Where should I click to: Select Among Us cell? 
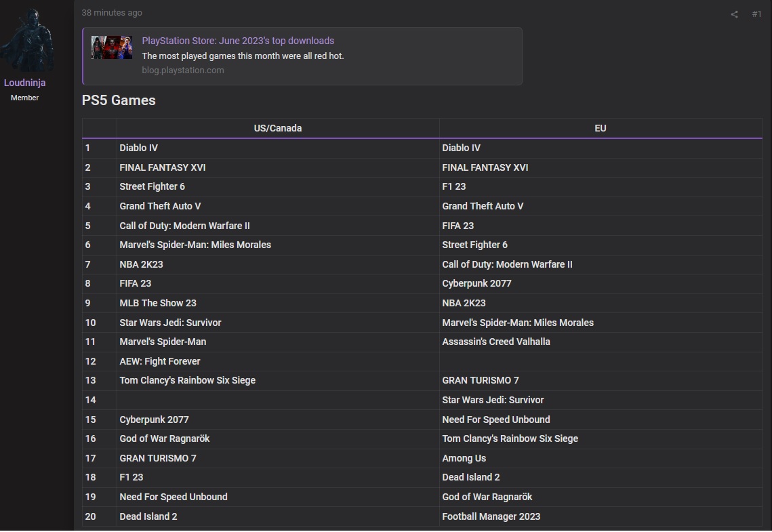click(x=464, y=459)
